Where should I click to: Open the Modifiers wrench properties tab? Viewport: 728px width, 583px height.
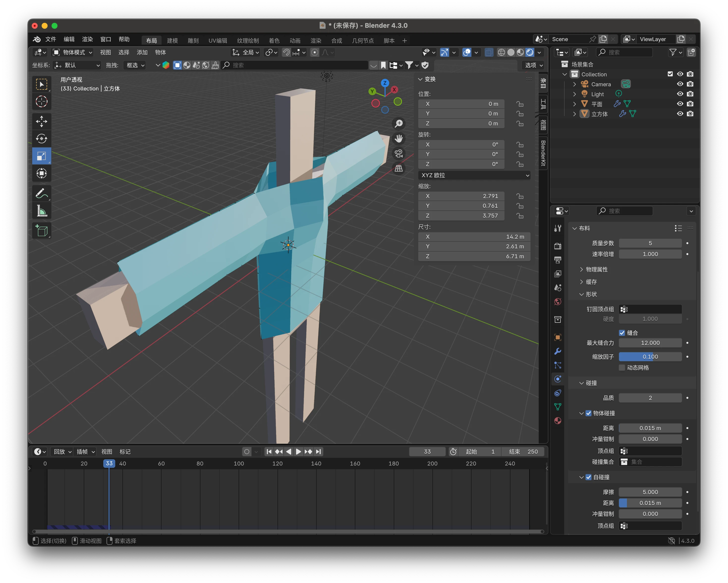coord(558,351)
